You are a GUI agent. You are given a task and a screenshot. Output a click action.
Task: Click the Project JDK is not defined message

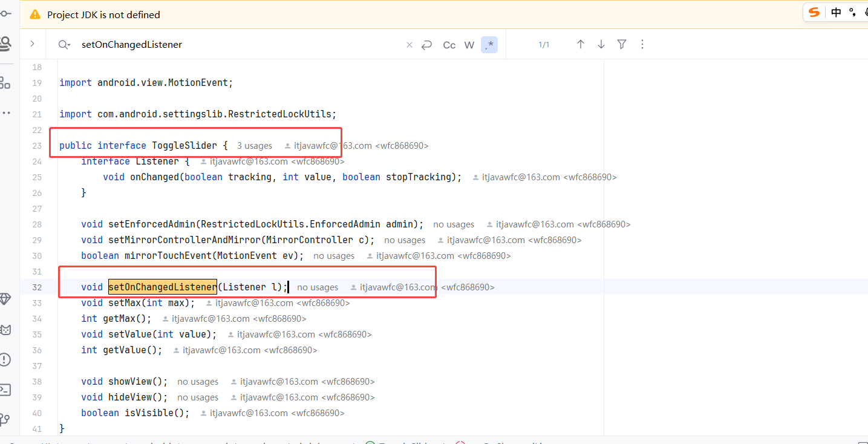[104, 15]
